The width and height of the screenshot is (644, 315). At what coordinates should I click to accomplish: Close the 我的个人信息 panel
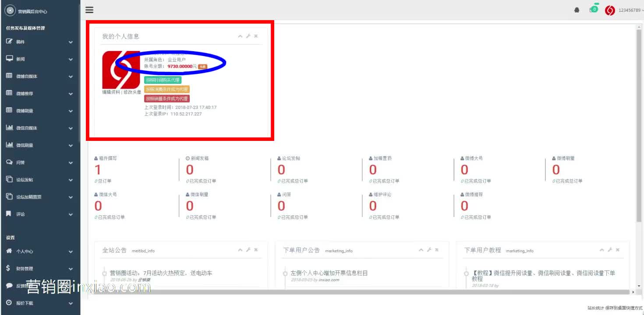256,36
